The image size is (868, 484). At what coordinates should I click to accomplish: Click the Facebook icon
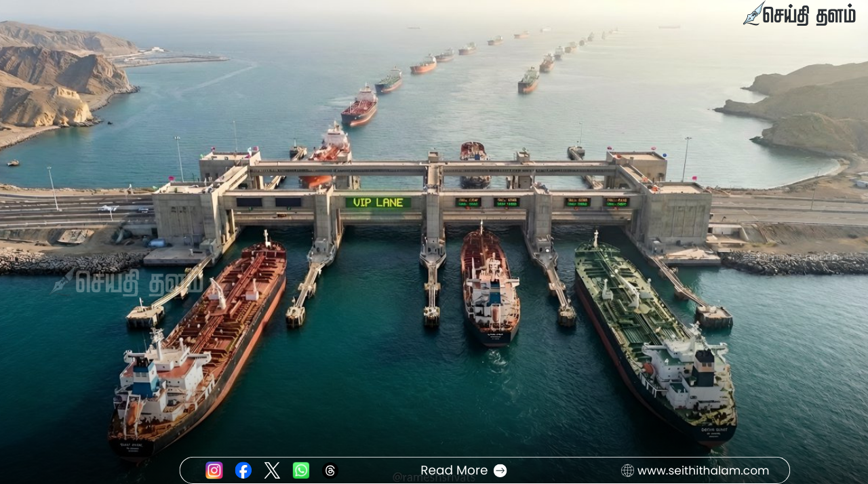243,470
